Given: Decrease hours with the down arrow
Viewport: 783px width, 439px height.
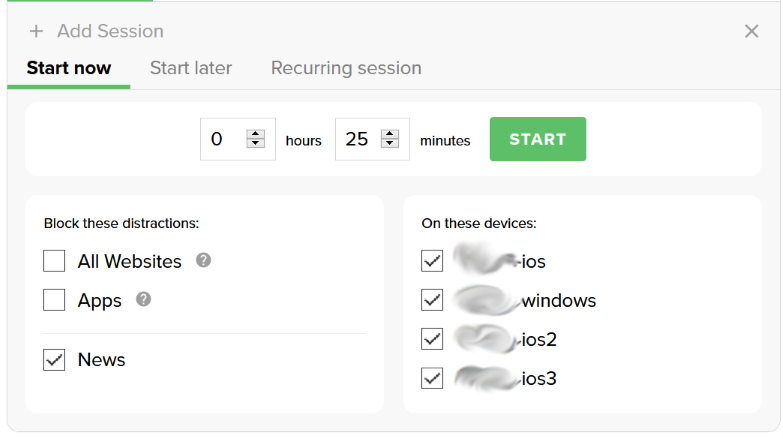Looking at the screenshot, I should coord(256,144).
